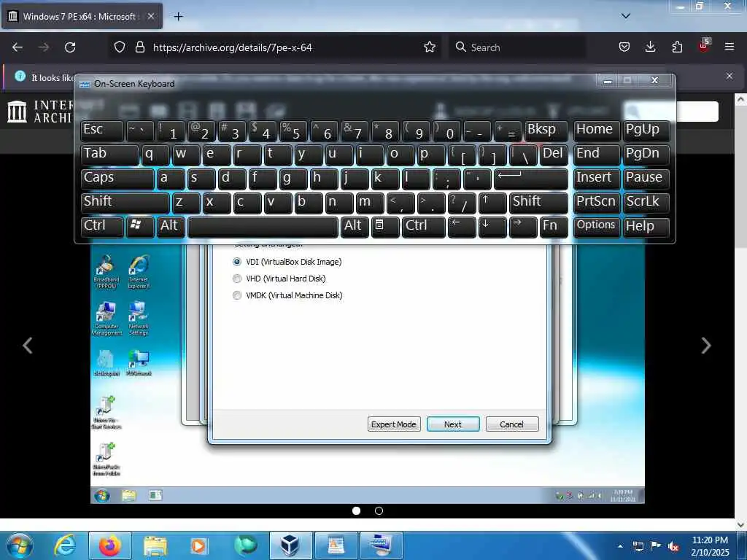
Task: Go back using browser back arrow
Action: point(18,47)
